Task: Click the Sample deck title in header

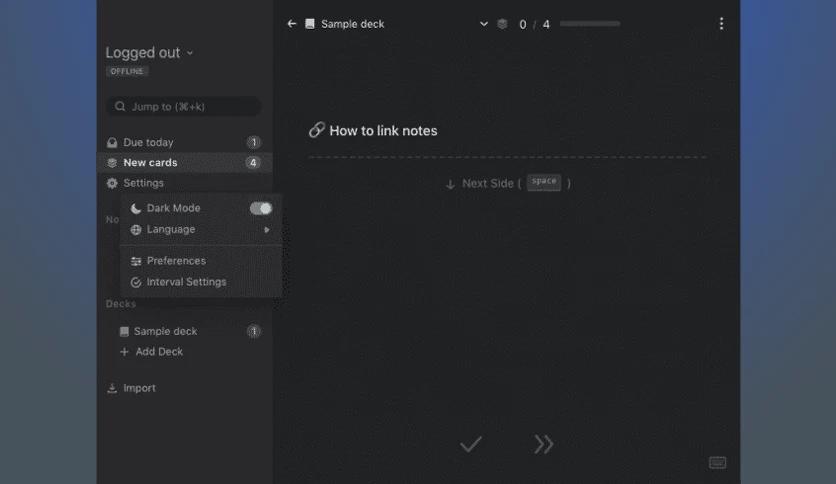Action: pos(352,24)
